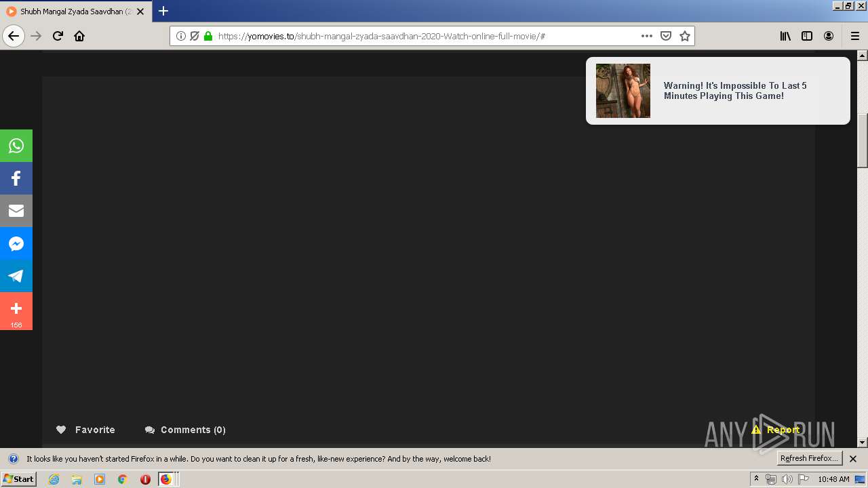Launch Opera from taskbar
This screenshot has width=868, height=488.
[145, 479]
